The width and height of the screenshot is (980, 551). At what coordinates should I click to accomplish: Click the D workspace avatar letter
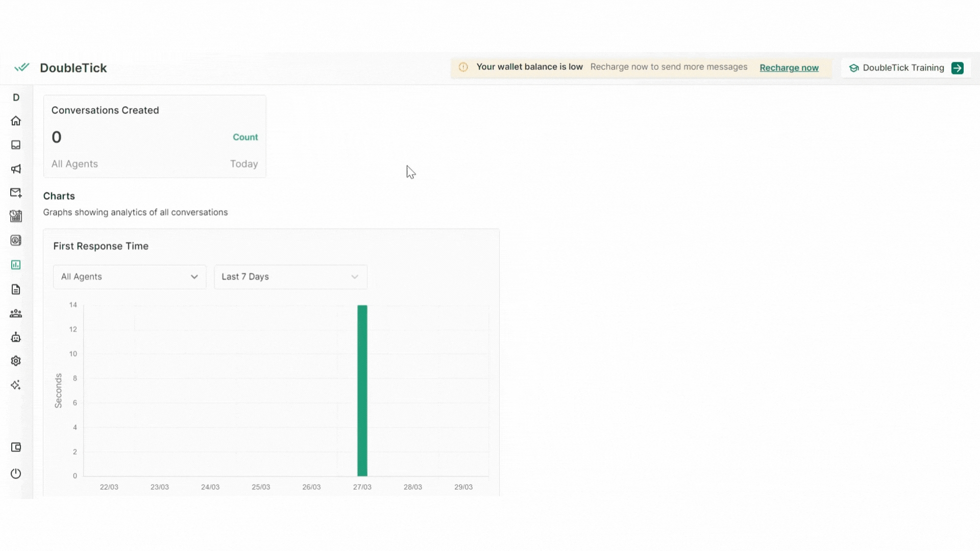point(16,97)
